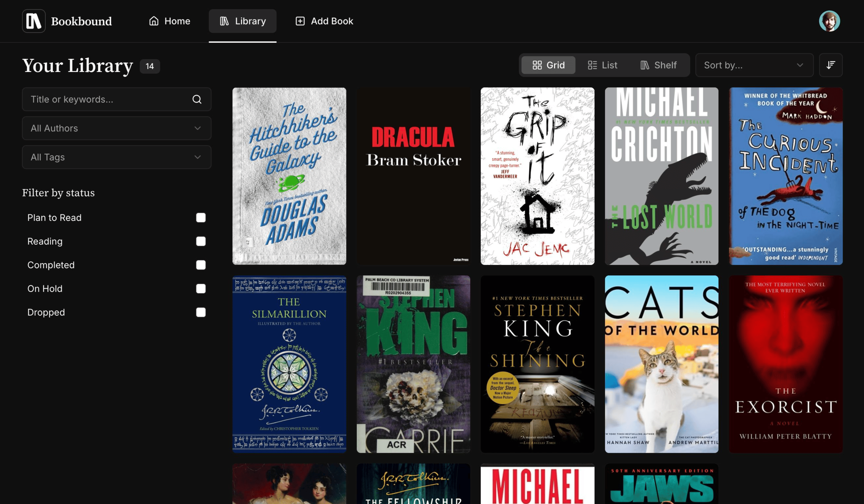This screenshot has width=864, height=504.
Task: Open The Grip of It cover
Action: [537, 176]
